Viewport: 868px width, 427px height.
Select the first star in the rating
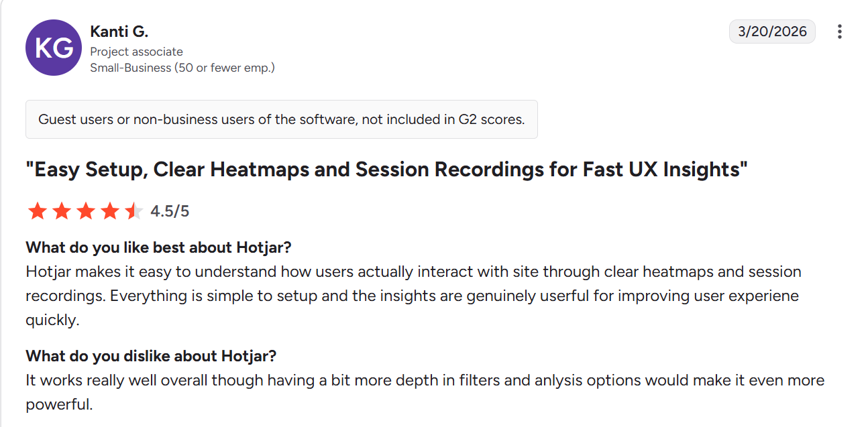tap(38, 210)
